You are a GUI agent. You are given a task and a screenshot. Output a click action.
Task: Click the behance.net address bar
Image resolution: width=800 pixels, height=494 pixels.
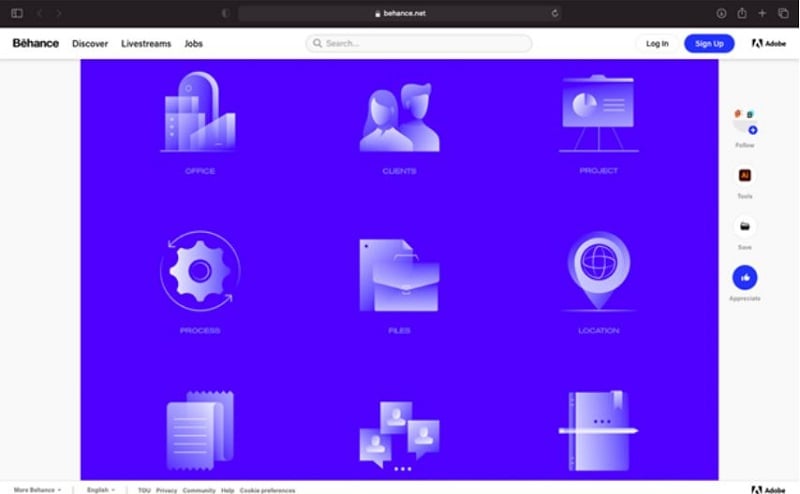pyautogui.click(x=401, y=13)
